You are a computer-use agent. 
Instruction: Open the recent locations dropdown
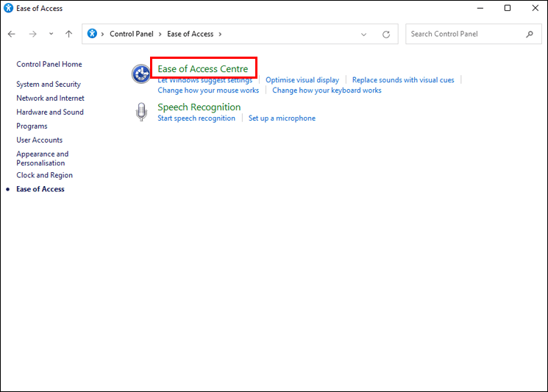point(51,34)
